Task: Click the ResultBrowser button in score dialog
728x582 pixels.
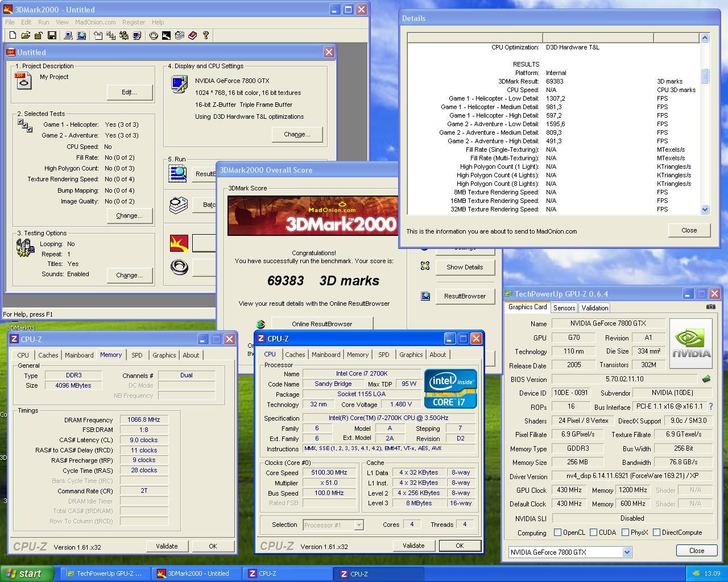Action: click(465, 296)
